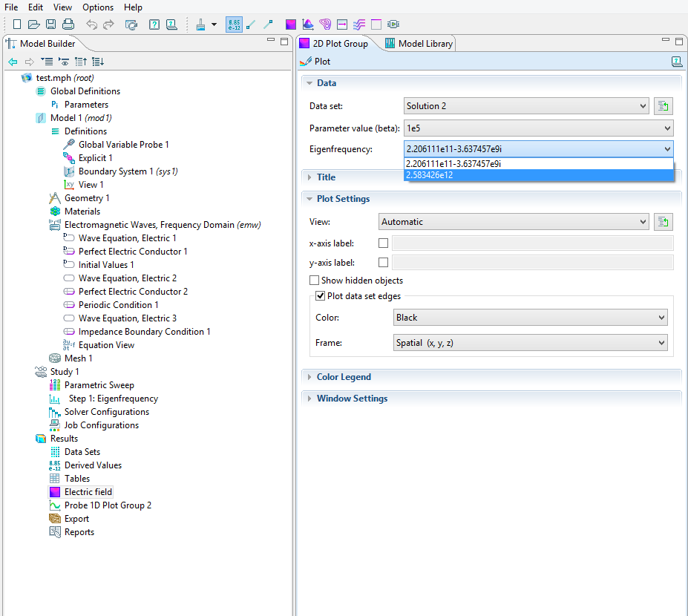Click the contour plot toolbar icon
The image size is (688, 616).
[325, 24]
